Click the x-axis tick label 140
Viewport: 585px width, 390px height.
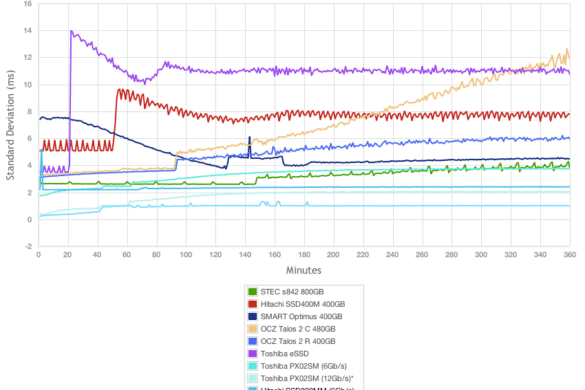tap(245, 255)
